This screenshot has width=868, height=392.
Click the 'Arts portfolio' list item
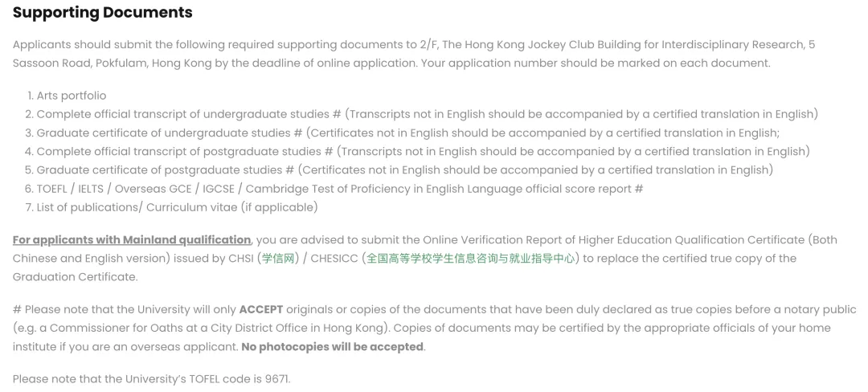point(72,96)
